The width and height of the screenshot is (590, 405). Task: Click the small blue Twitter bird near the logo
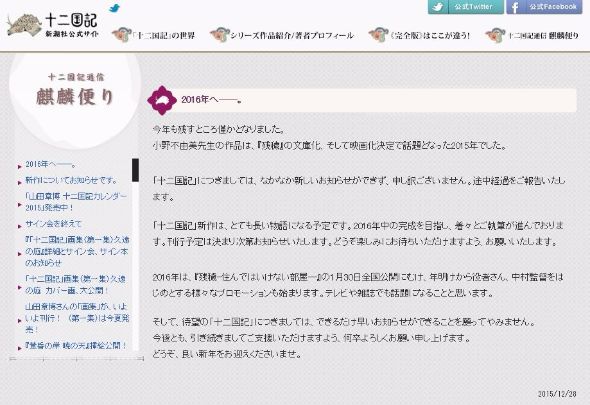[x=114, y=8]
